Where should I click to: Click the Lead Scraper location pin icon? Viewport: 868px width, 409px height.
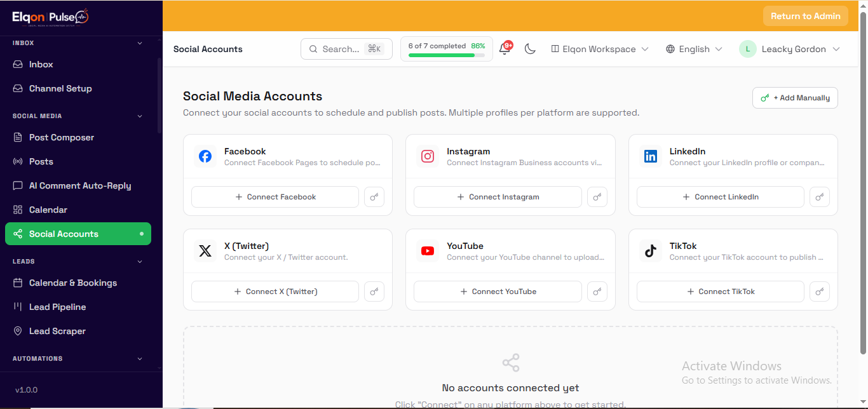point(18,331)
